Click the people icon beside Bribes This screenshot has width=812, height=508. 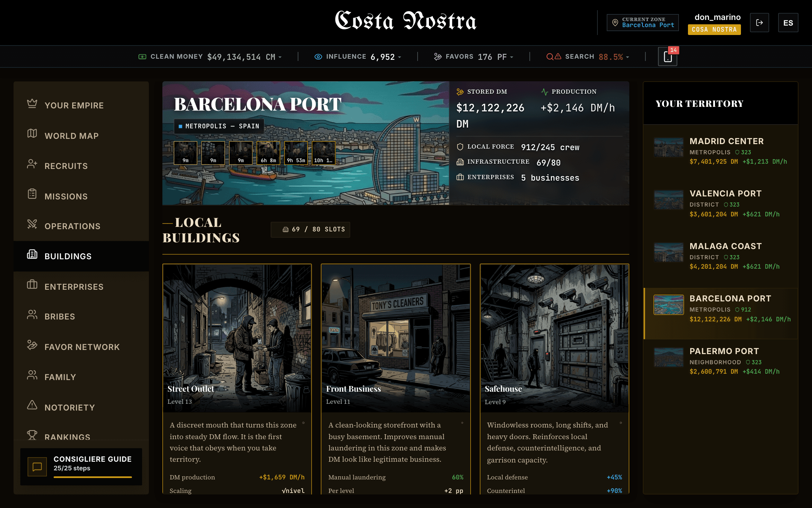coord(32,315)
